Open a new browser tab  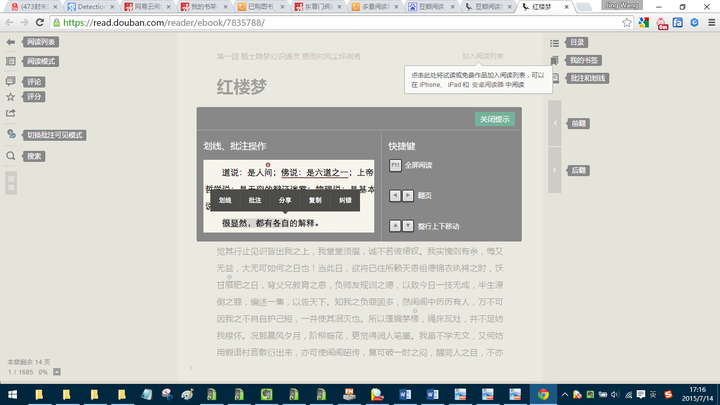(x=584, y=7)
